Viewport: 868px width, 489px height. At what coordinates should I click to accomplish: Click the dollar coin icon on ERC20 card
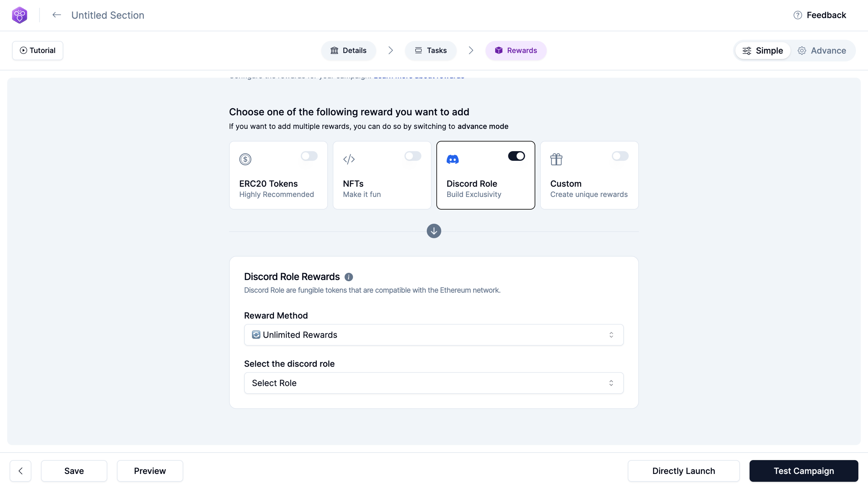[245, 159]
